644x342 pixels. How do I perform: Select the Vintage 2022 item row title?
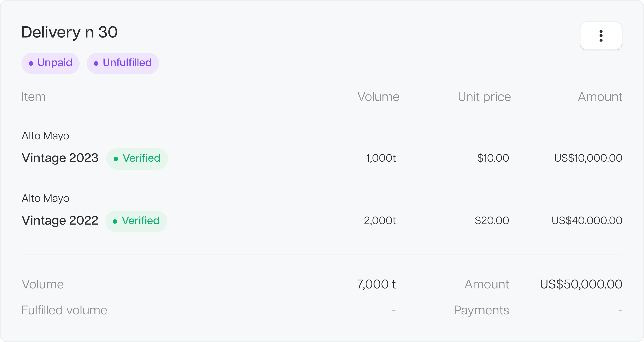coord(60,221)
